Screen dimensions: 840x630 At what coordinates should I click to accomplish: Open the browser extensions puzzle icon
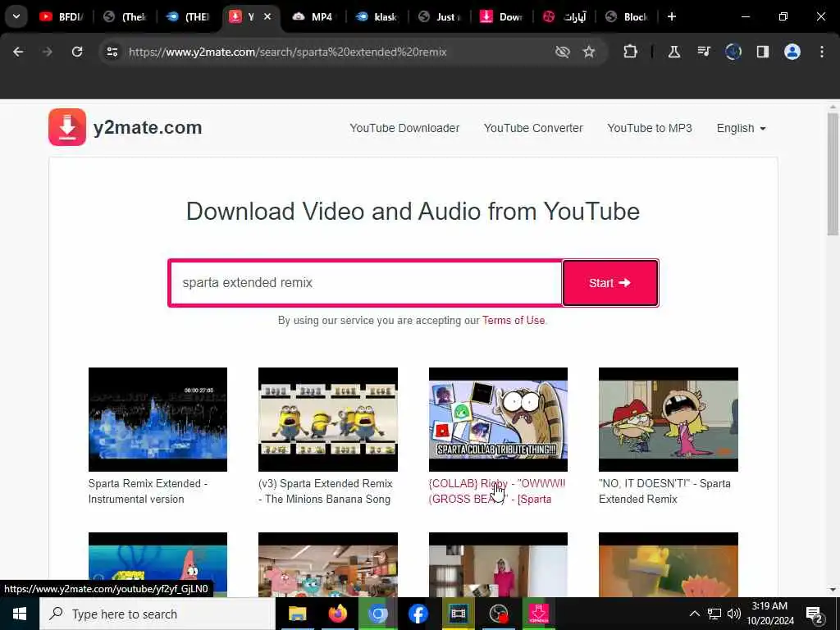(x=631, y=52)
